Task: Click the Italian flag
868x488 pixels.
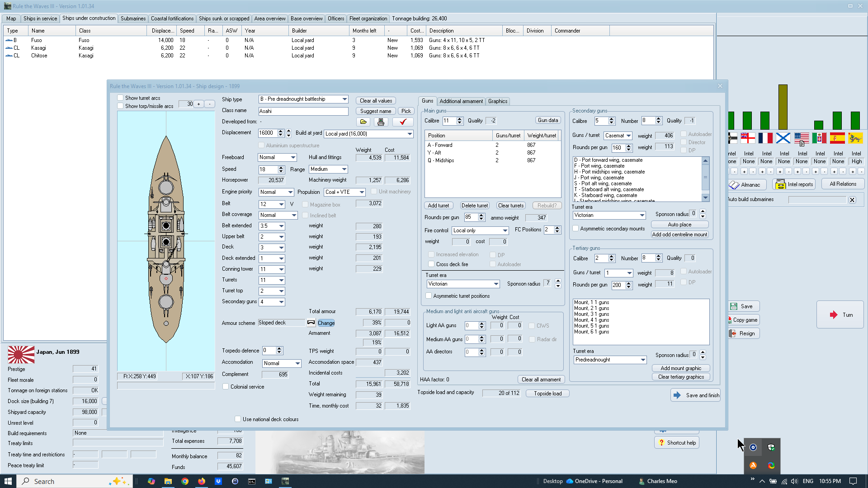Action: (x=819, y=138)
